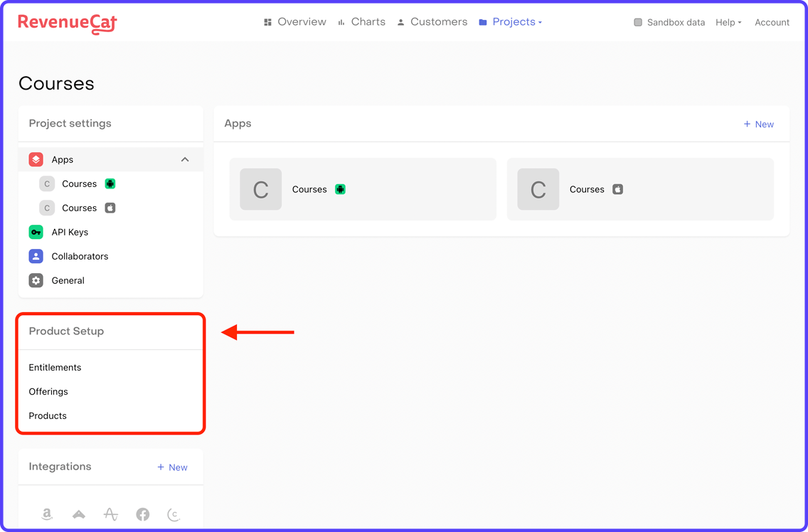Click the Amazon integration icon
Screen dimensions: 808x532
pos(47,514)
